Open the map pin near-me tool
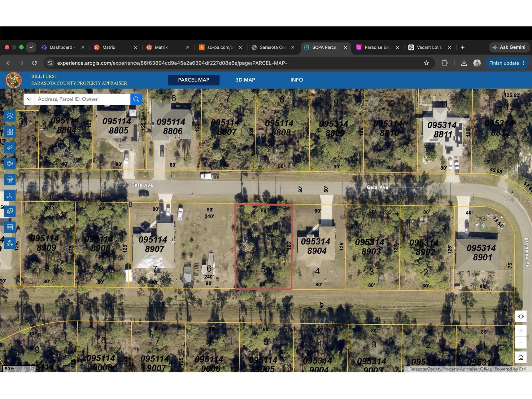The image size is (532, 399). tap(10, 243)
